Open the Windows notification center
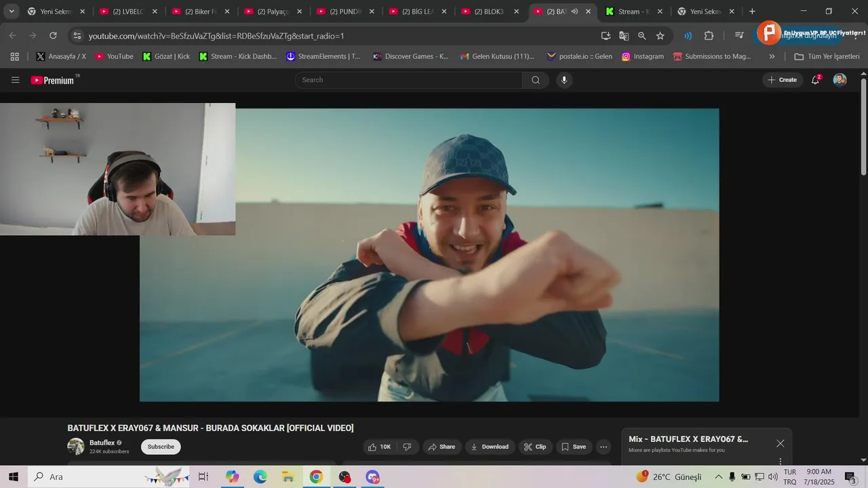Image resolution: width=868 pixels, height=488 pixels. (851, 476)
